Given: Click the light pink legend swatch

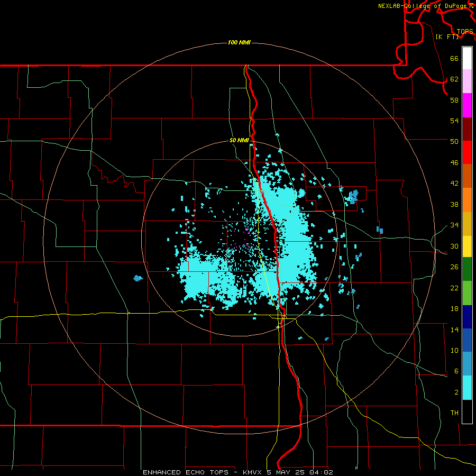Looking at the screenshot, I should click(467, 81).
